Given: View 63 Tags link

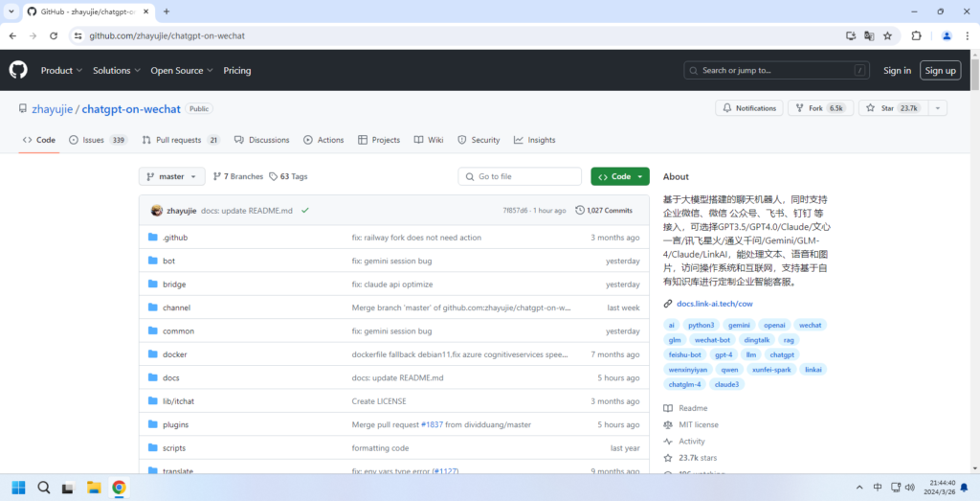Looking at the screenshot, I should click(288, 176).
